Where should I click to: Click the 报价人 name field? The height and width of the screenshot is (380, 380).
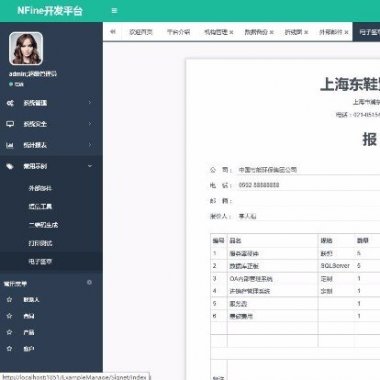308,216
